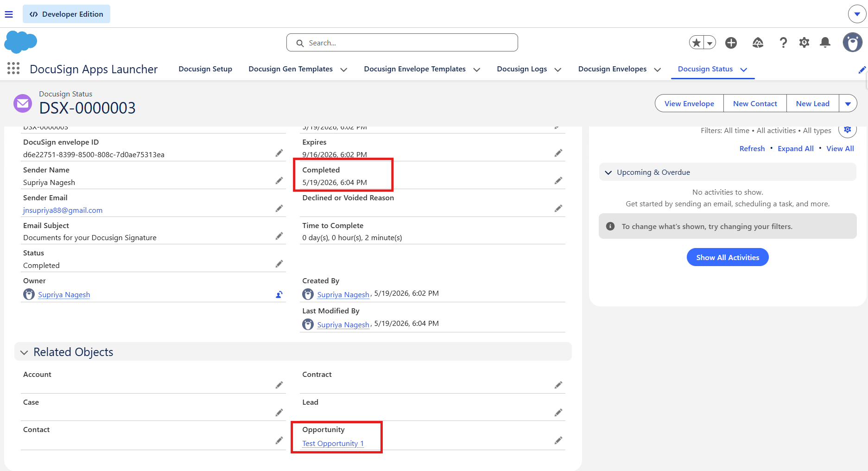Open the Docusign Logs tab
Viewport: 868px width, 471px height.
(x=522, y=69)
